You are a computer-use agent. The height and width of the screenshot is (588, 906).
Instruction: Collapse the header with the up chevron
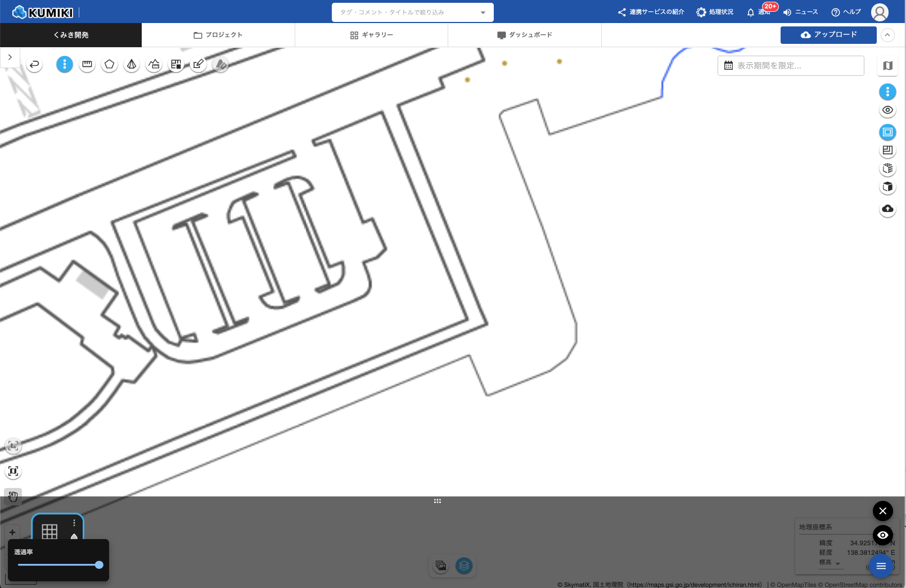click(887, 35)
